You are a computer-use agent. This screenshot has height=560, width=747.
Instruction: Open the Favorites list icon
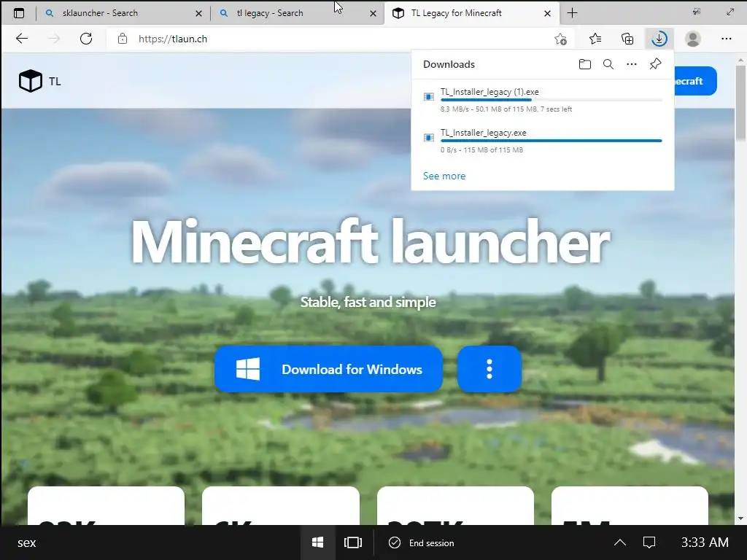[x=595, y=39]
